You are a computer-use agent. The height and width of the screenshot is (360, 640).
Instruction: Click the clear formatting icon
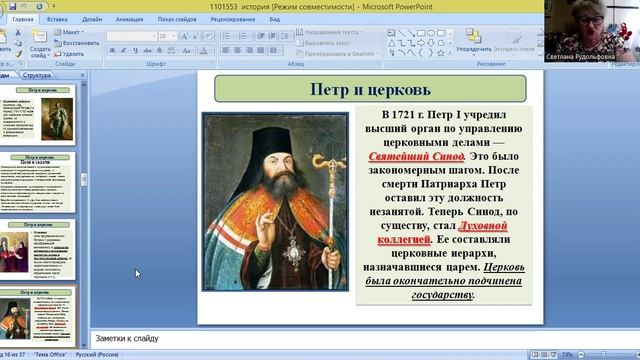(x=209, y=36)
